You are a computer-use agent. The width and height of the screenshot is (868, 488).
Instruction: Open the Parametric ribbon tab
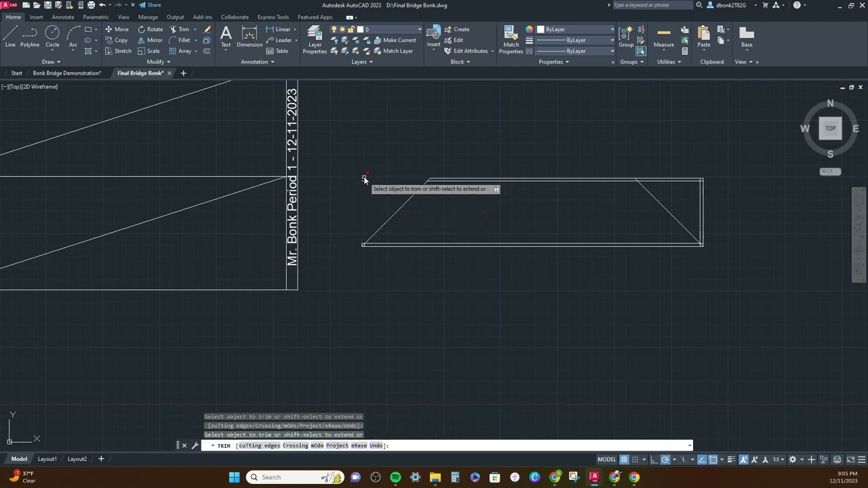[96, 17]
